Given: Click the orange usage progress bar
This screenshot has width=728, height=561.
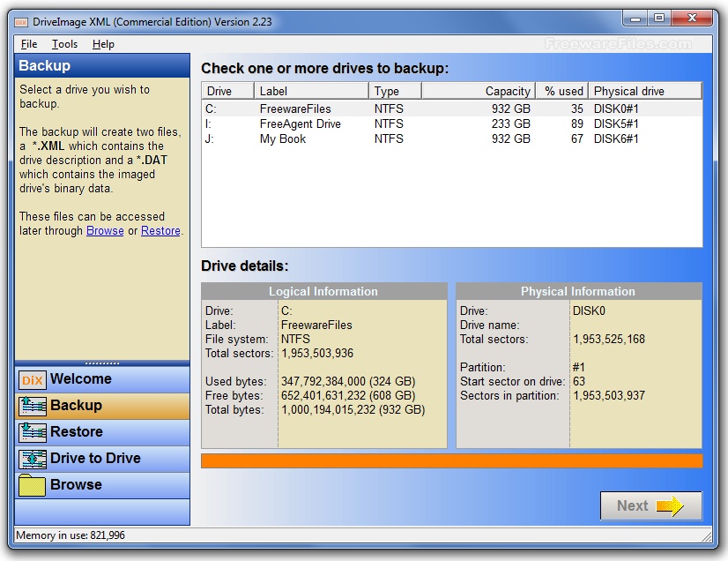Looking at the screenshot, I should tap(452, 460).
